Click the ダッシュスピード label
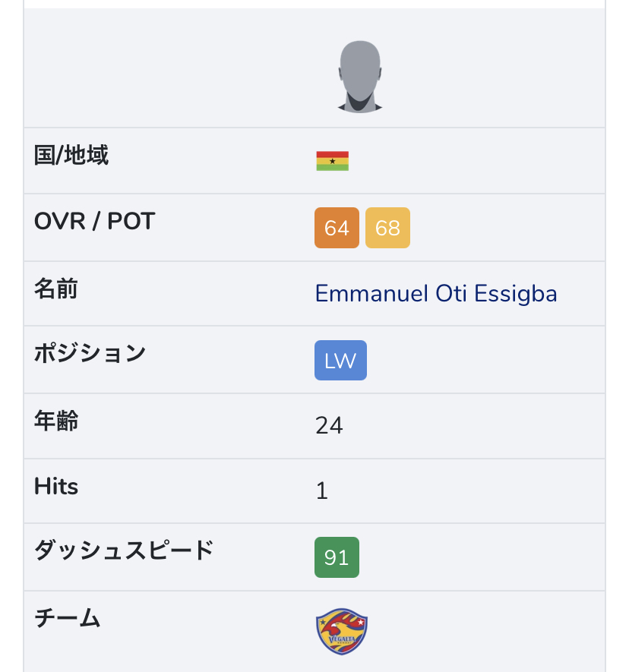629x672 pixels. [x=124, y=551]
